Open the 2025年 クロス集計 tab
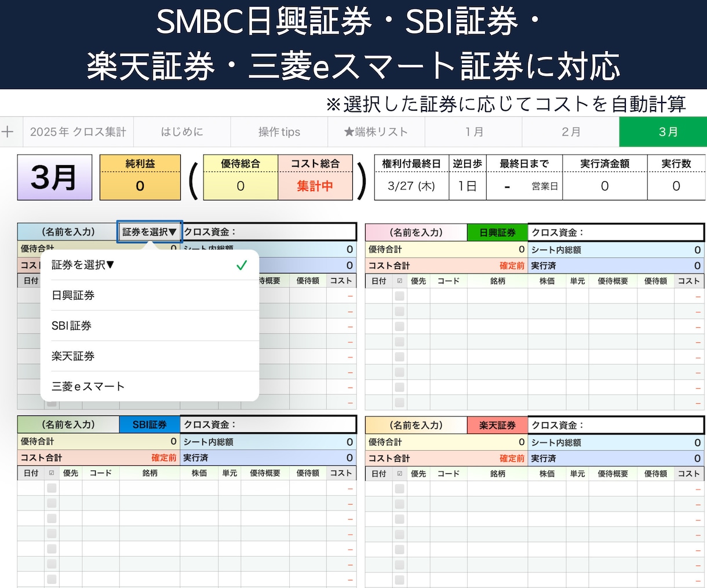 78,132
